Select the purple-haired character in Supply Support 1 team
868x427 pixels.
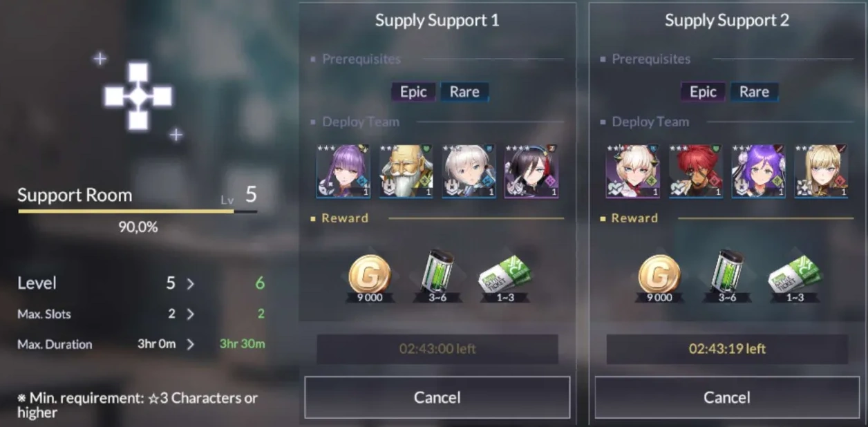pos(343,171)
